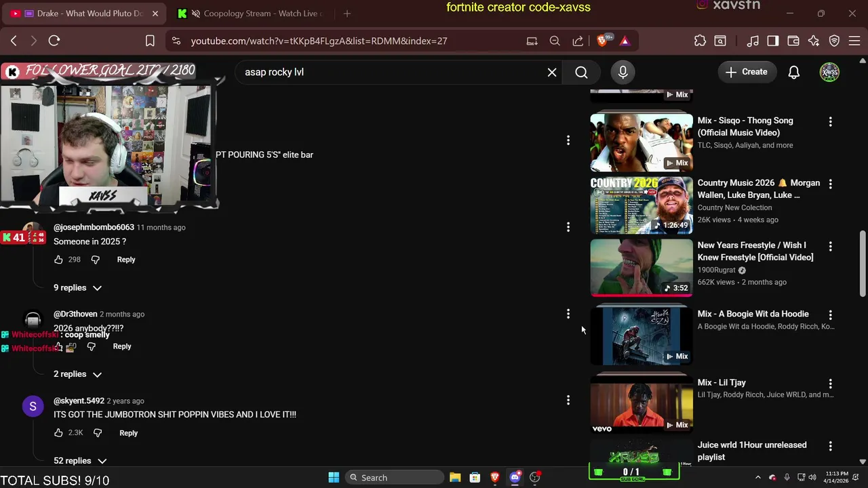Expand the 9 replies thread
The width and height of the screenshot is (868, 488).
click(78, 287)
